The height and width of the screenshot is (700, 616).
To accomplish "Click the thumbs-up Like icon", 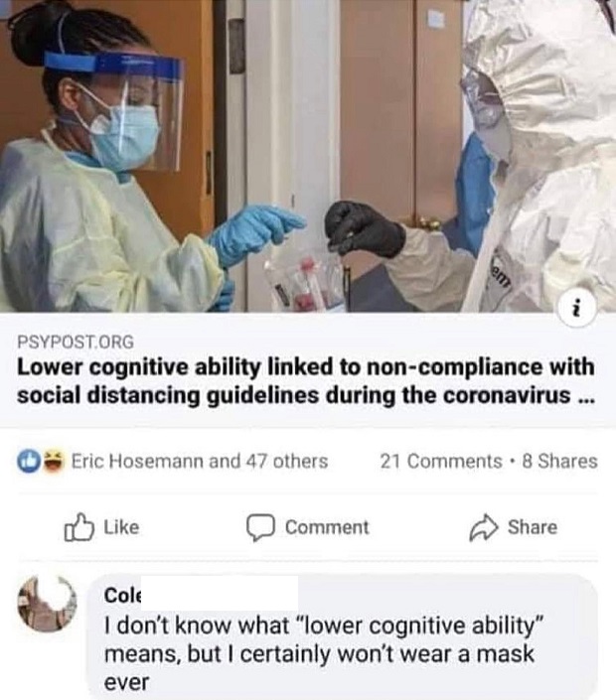I will coord(79,527).
